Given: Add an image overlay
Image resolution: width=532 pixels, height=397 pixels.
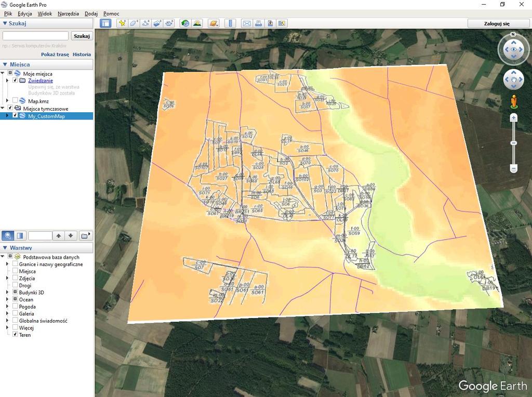Looking at the screenshot, I should [157, 23].
